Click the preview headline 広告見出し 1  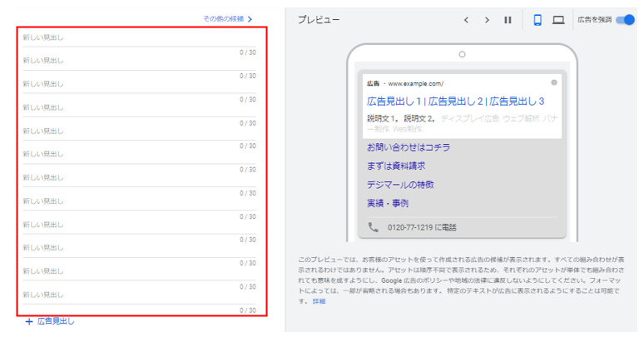pos(394,102)
